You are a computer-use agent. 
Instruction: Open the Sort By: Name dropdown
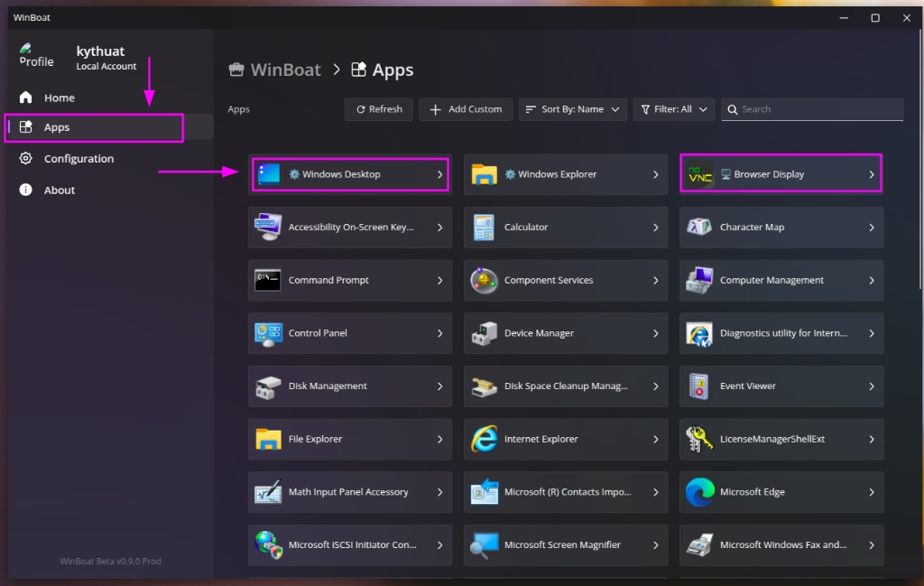pos(571,109)
